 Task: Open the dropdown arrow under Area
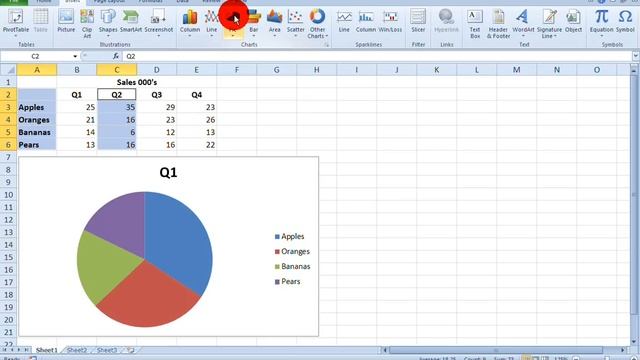click(274, 36)
